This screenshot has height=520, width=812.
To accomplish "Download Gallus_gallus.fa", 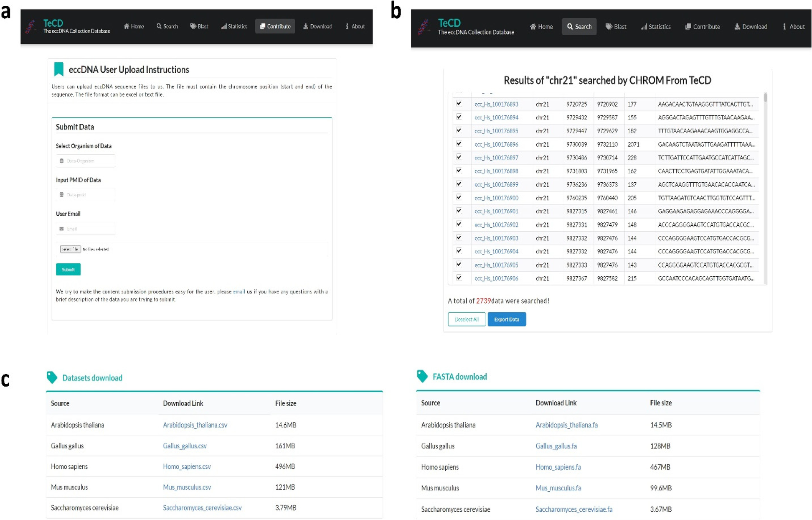I will tap(556, 446).
